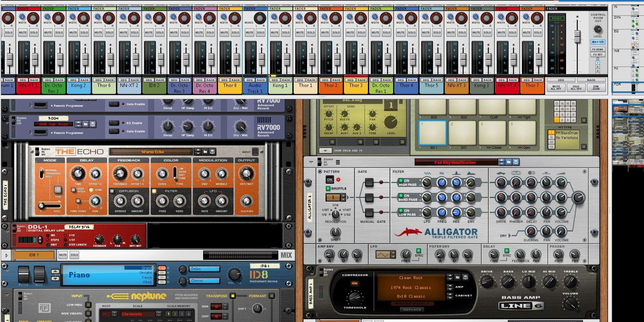Step Bass Amp CABINET model selector
The height and width of the screenshot is (322, 644).
pos(450,295)
